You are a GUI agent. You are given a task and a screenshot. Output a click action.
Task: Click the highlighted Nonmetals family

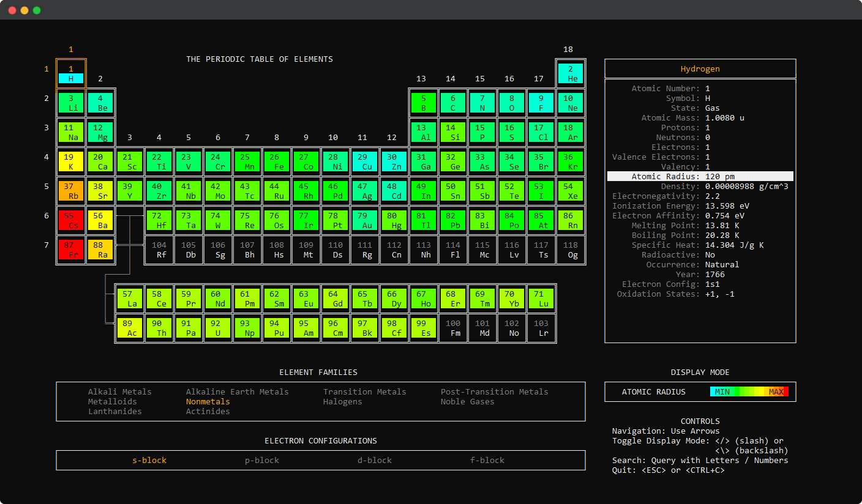[208, 401]
